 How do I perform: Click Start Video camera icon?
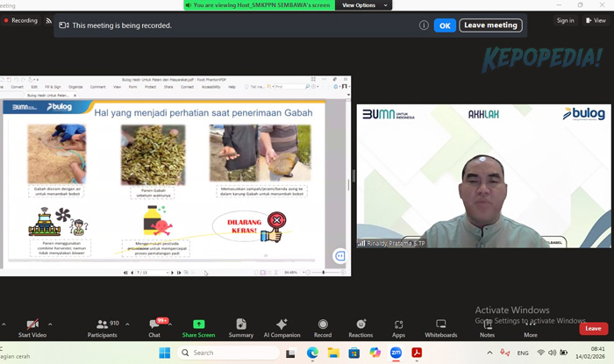click(32, 325)
